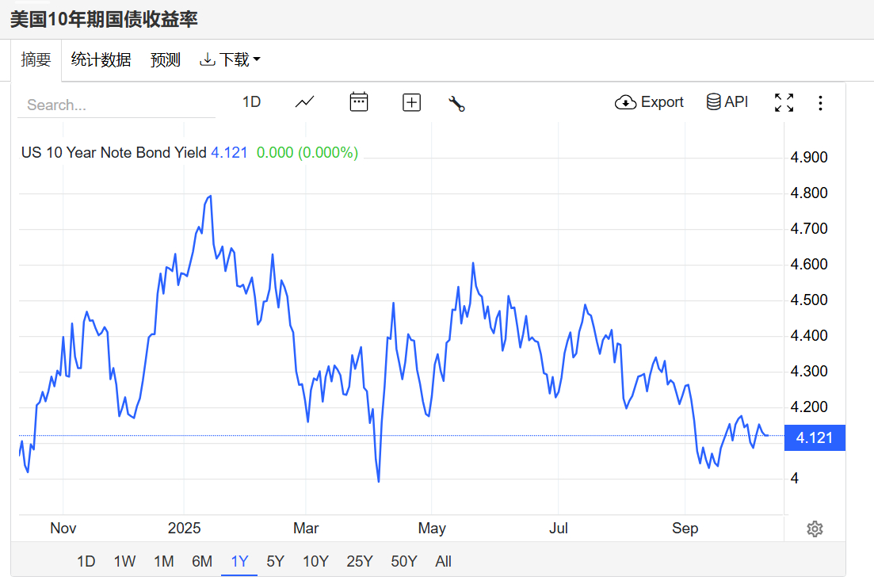Click the 4.121 current price label
This screenshot has width=874, height=588.
(815, 437)
